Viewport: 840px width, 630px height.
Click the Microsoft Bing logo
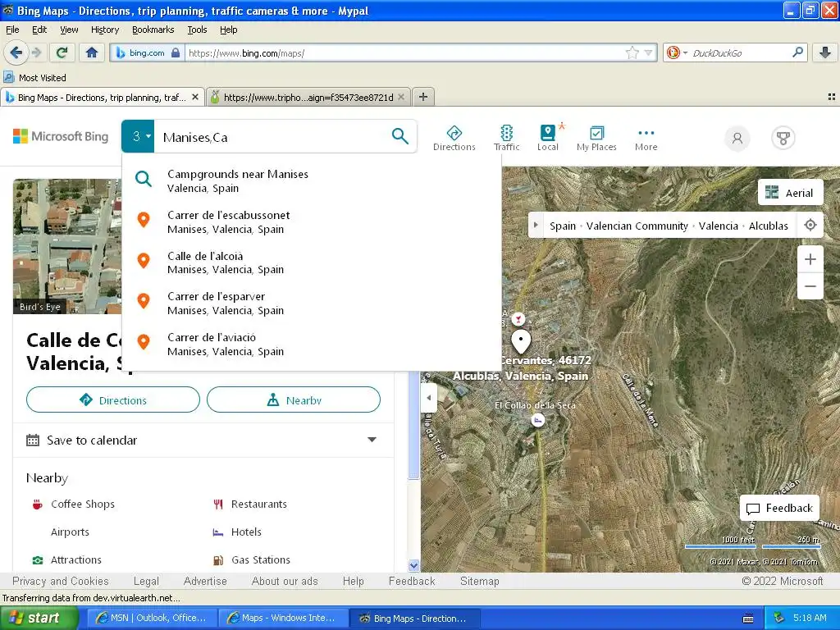point(61,137)
